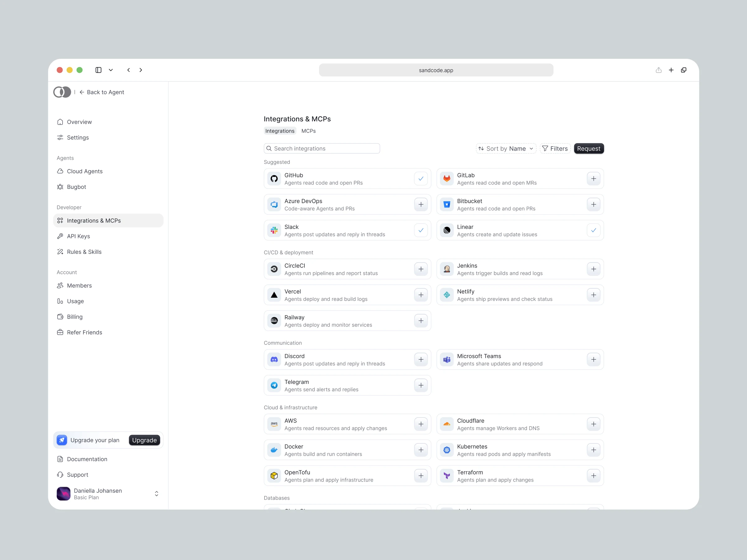The image size is (747, 560).
Task: Click the Docker whale icon
Action: (x=274, y=450)
